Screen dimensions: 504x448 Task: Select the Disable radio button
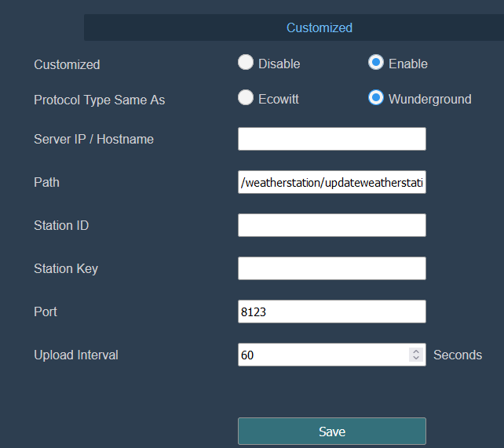pyautogui.click(x=247, y=63)
